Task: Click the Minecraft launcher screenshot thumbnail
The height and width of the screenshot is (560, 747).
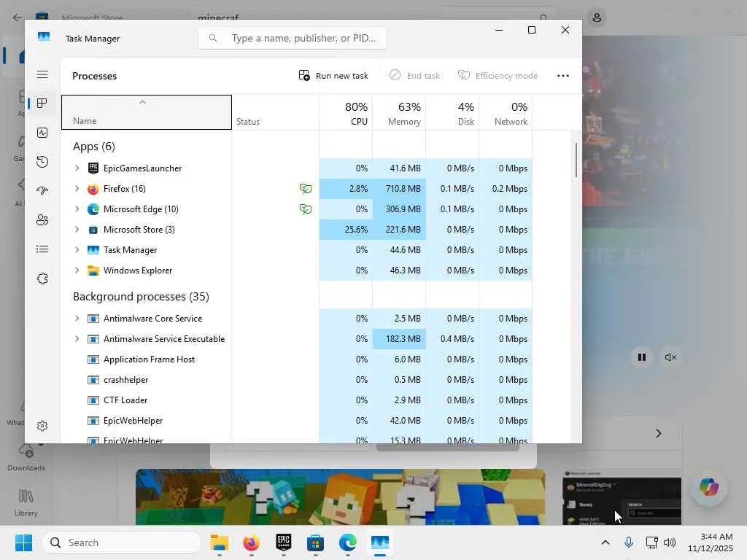Action: pos(622,498)
